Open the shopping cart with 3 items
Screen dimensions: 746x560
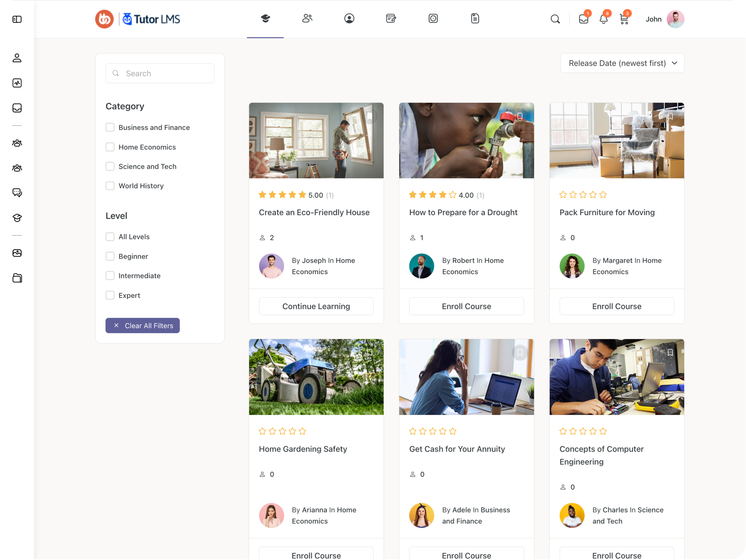click(624, 20)
